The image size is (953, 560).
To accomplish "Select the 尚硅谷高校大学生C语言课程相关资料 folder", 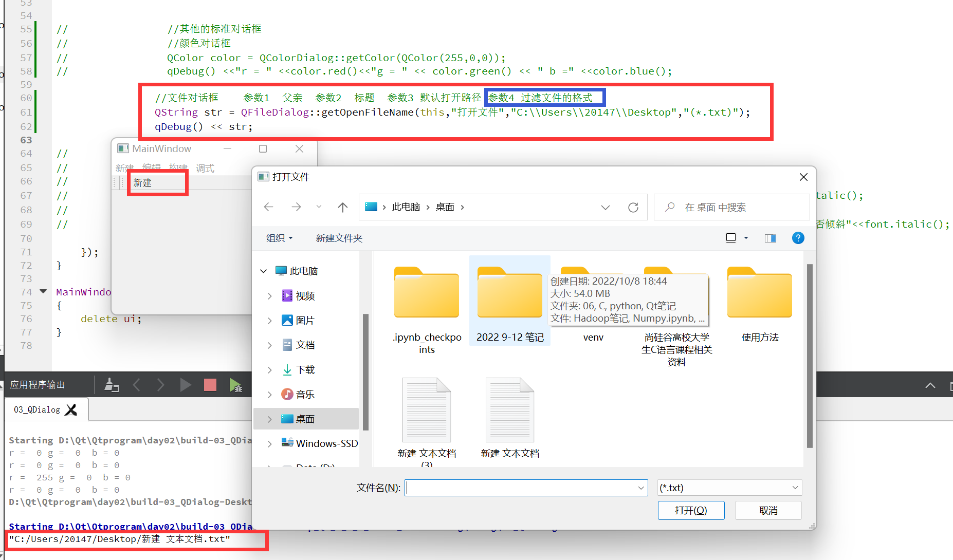I will [676, 349].
